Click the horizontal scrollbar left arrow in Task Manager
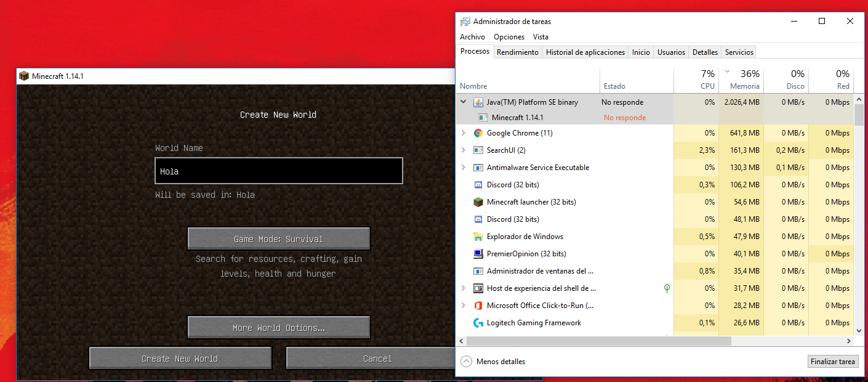 (461, 341)
